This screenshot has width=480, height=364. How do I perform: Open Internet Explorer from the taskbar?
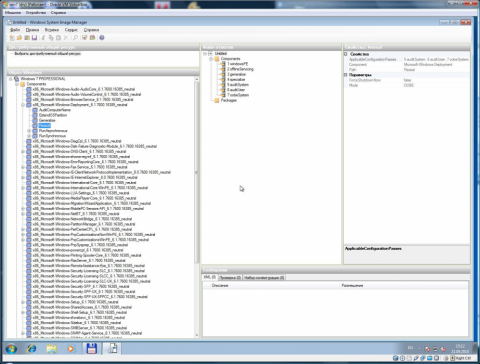pyautogui.click(x=32, y=349)
